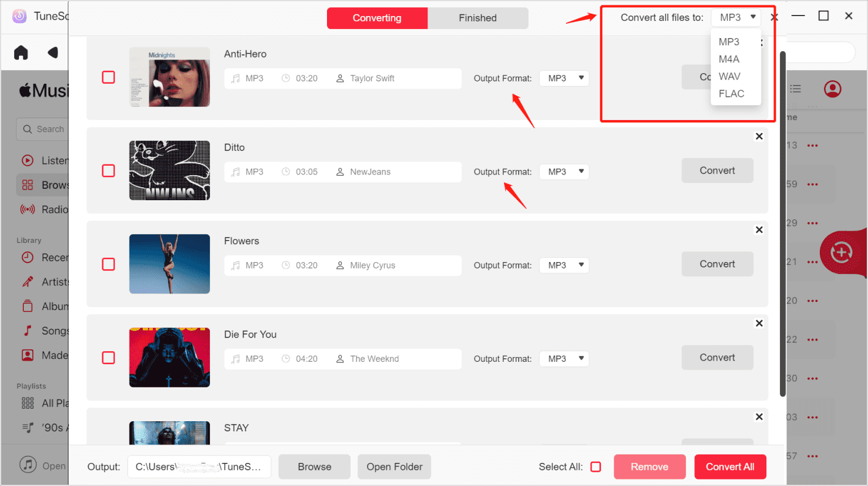Open Made For You in sidebar

(45, 355)
